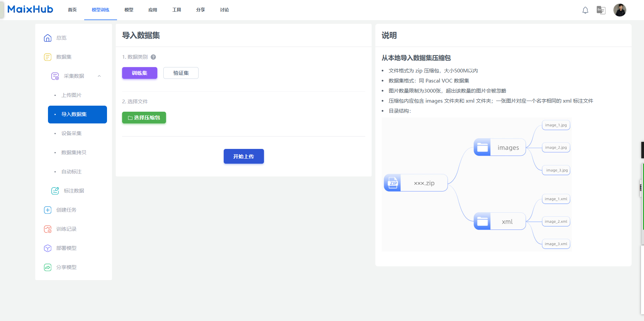Open the 标注数据 annotation icon
Viewport: 644px width, 321px height.
pyautogui.click(x=55, y=191)
